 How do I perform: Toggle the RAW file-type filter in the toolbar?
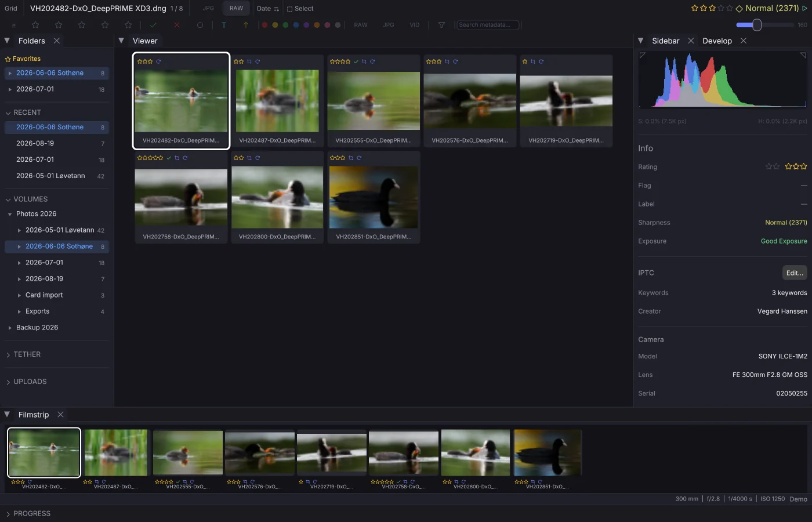361,25
